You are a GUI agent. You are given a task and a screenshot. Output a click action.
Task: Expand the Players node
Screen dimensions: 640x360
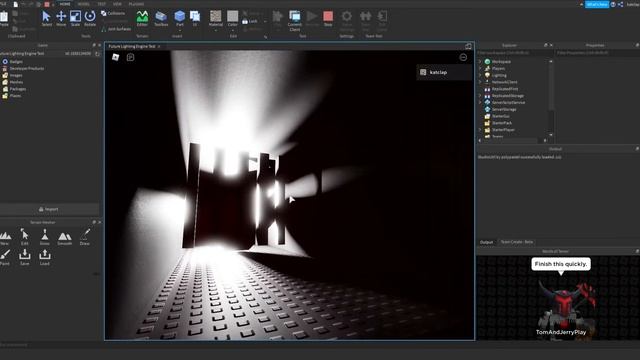[x=480, y=69]
